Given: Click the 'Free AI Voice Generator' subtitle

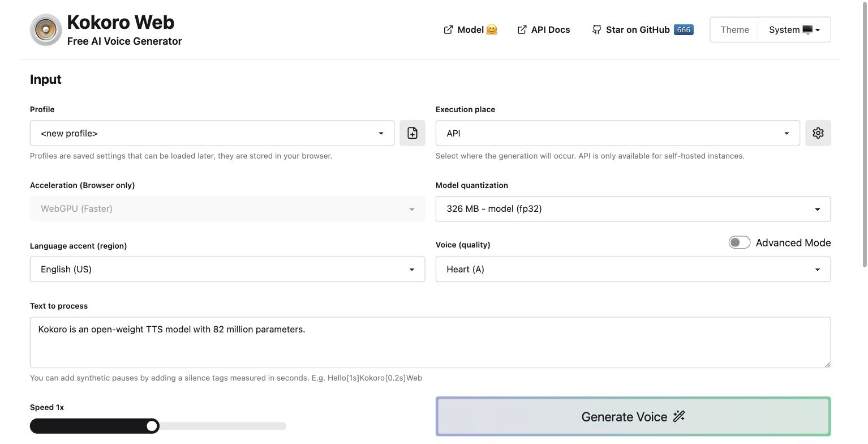Looking at the screenshot, I should pos(124,41).
